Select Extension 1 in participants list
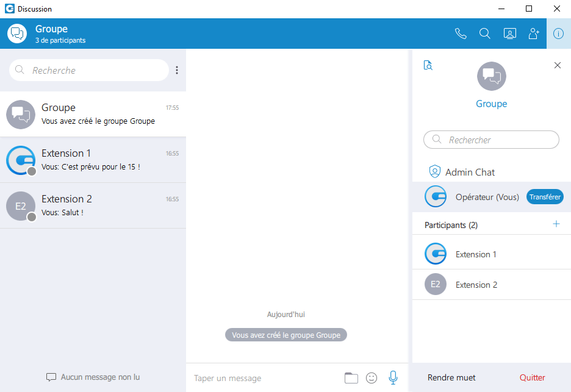 pos(492,254)
